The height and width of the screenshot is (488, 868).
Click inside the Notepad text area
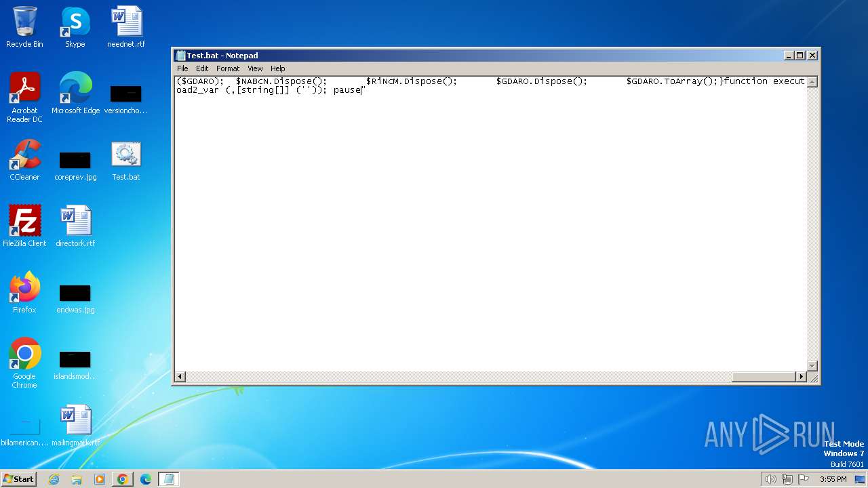491,224
